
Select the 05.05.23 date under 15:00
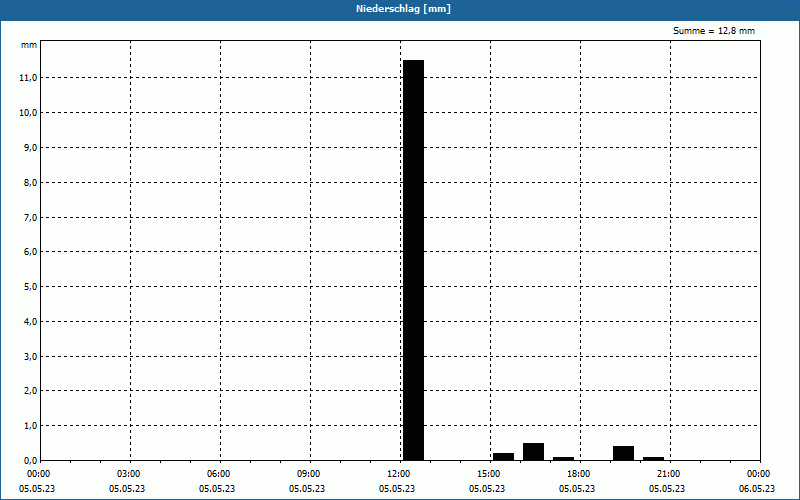(x=487, y=488)
